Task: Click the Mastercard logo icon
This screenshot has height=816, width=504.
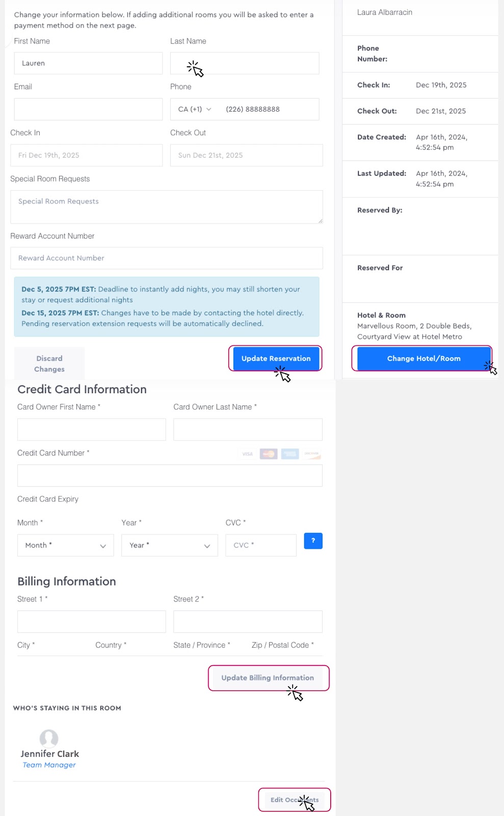Action: tap(269, 454)
